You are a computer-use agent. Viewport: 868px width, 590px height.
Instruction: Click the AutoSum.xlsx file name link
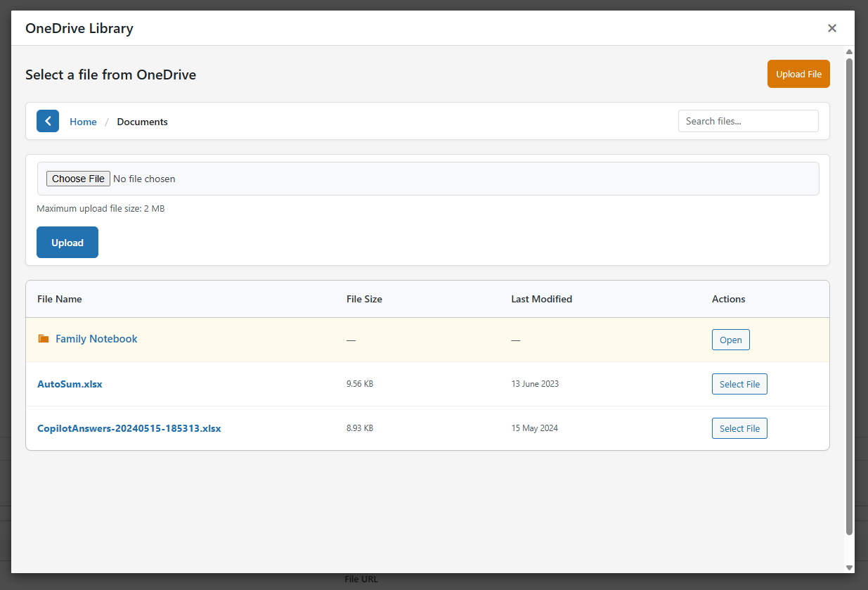click(x=70, y=384)
